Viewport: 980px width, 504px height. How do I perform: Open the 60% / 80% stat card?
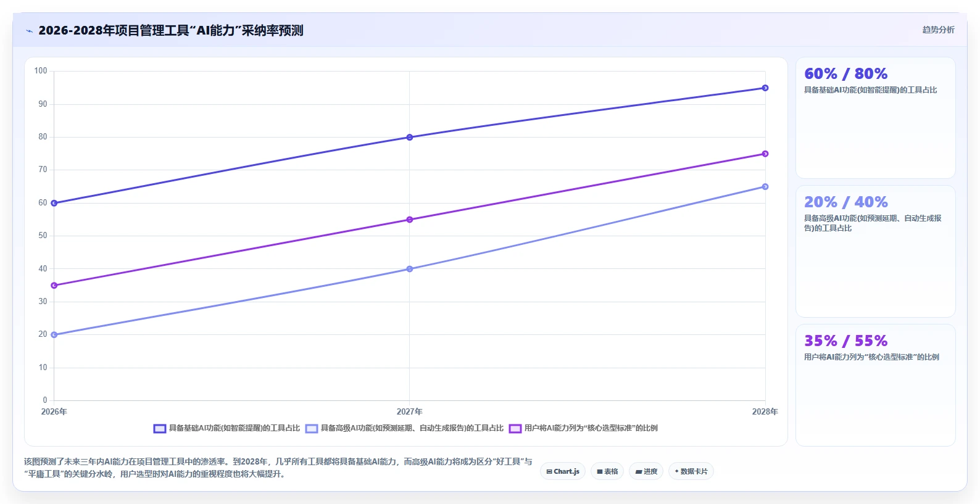[x=875, y=118]
